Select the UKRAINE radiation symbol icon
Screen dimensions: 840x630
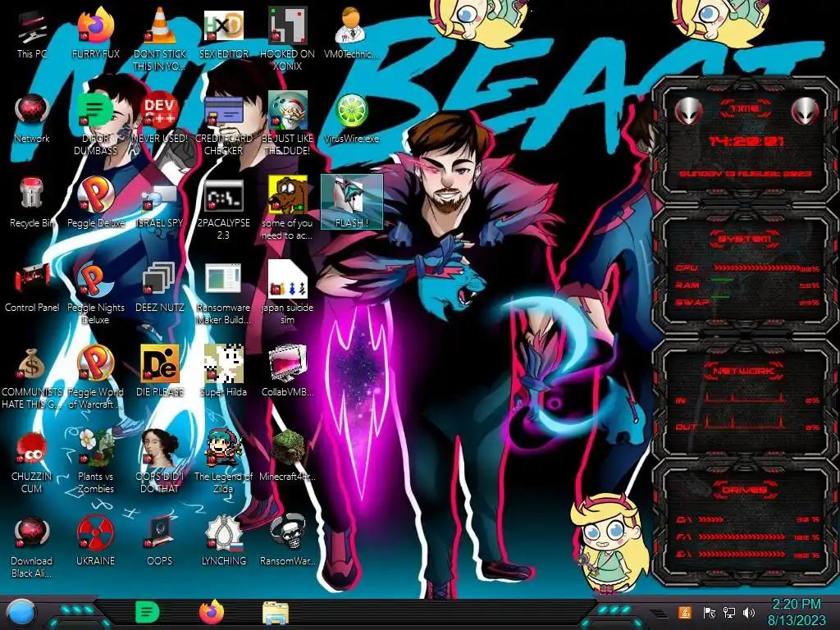point(95,541)
